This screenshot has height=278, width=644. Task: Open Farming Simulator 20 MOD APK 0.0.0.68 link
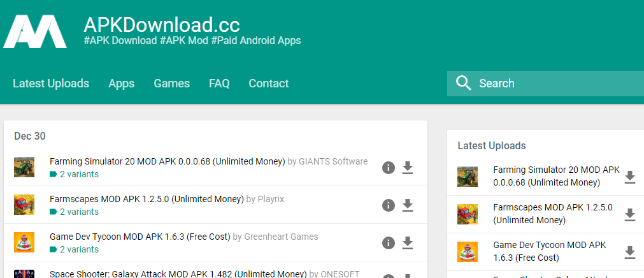(167, 161)
